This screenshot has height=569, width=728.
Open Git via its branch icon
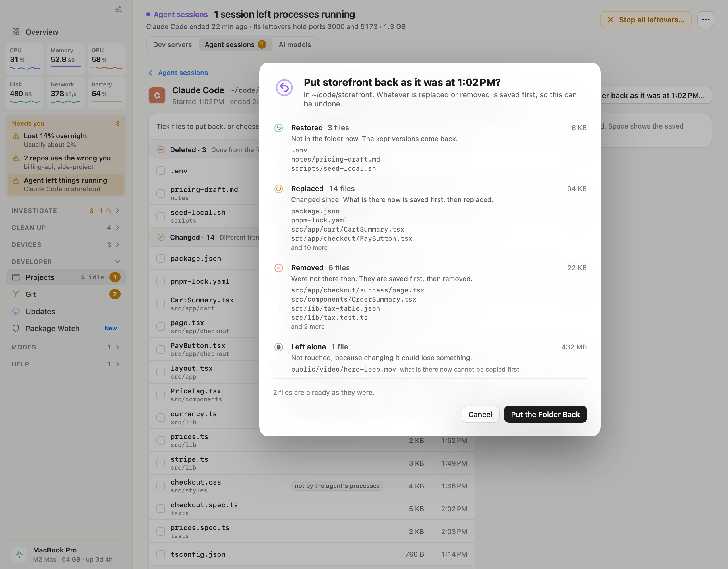tap(16, 294)
